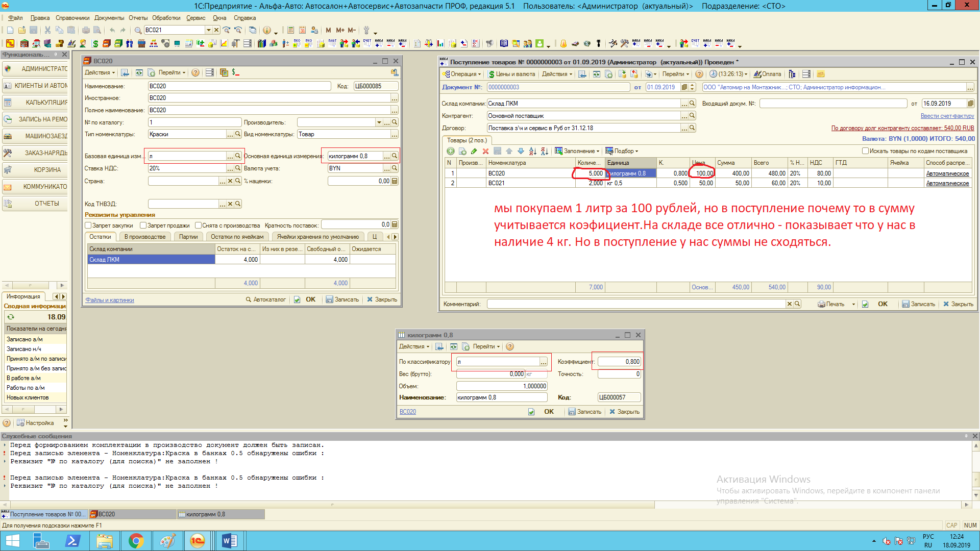Sort goods ascending A-Z icon

pyautogui.click(x=532, y=151)
